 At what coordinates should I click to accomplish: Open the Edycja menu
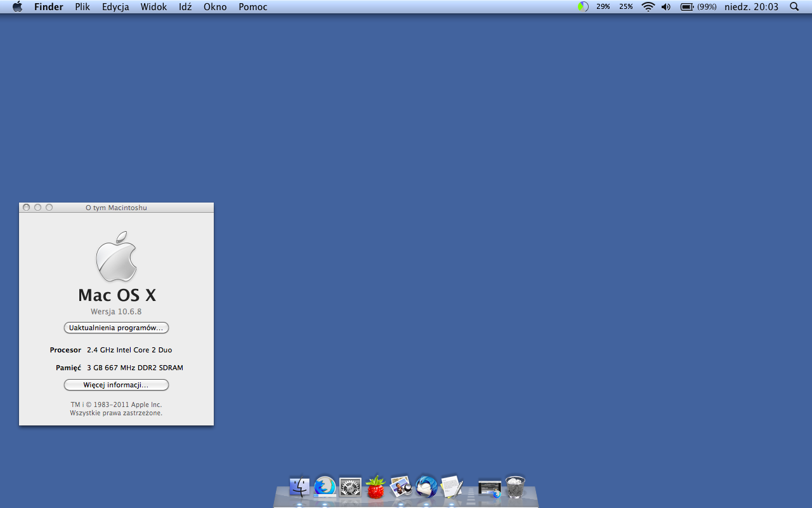click(115, 7)
